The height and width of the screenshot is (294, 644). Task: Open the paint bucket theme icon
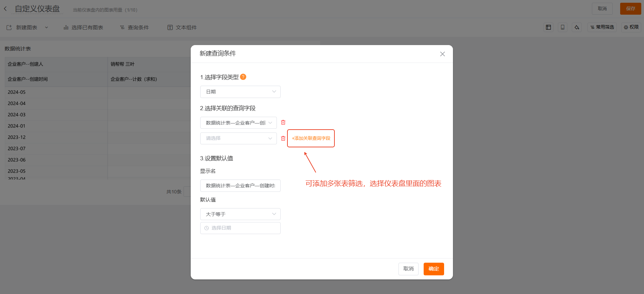[577, 27]
